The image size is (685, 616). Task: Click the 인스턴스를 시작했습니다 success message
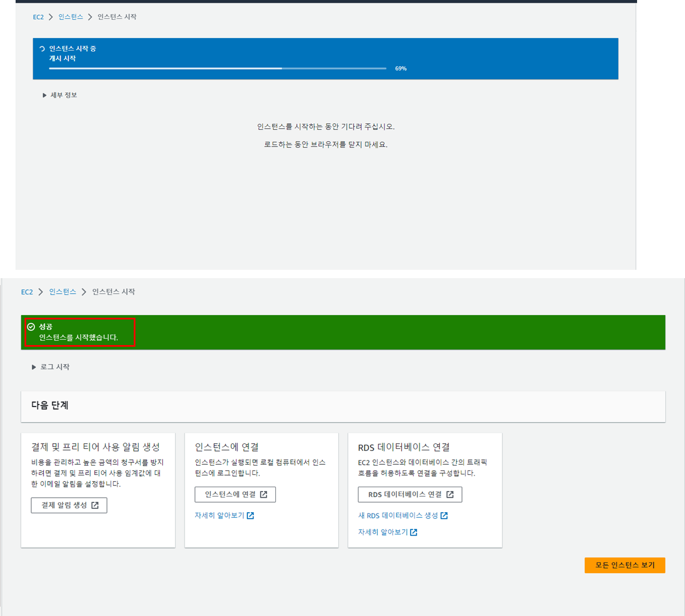click(79, 338)
